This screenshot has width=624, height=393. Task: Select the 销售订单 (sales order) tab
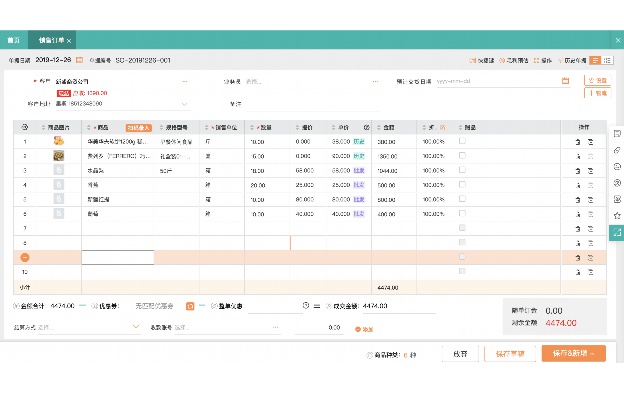click(51, 40)
